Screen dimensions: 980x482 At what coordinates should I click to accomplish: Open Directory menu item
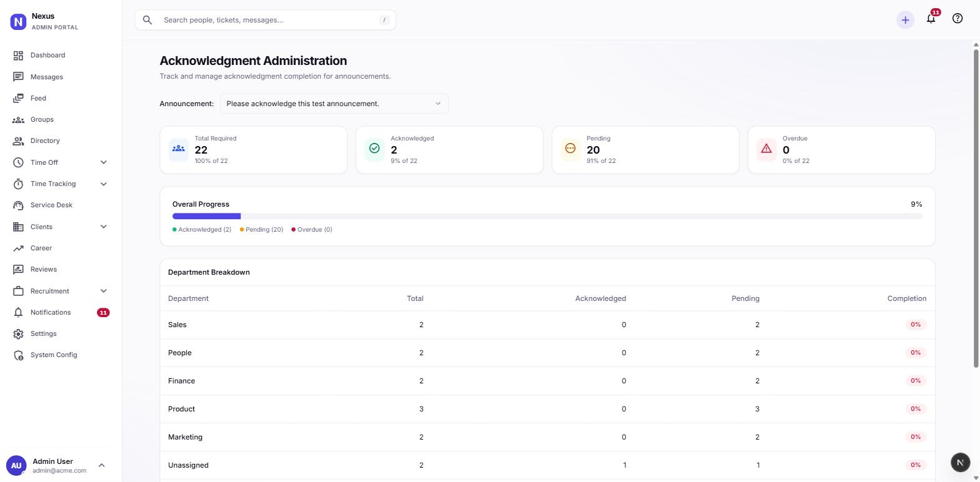click(x=61, y=141)
